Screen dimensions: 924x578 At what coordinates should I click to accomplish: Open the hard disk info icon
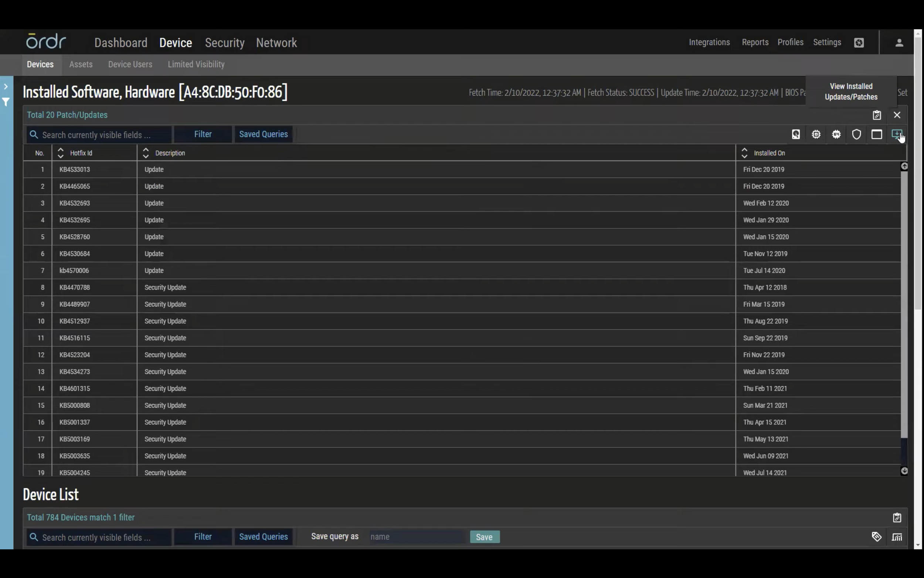coord(796,134)
